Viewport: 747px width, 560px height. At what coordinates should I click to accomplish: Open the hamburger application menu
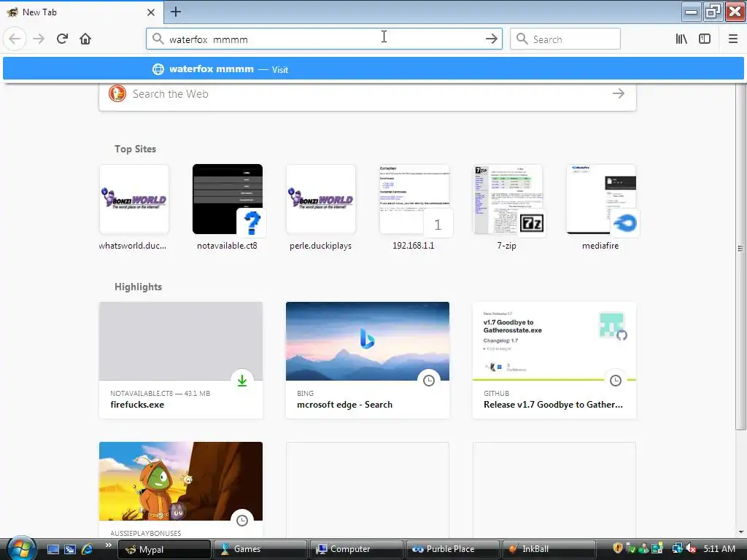click(732, 39)
